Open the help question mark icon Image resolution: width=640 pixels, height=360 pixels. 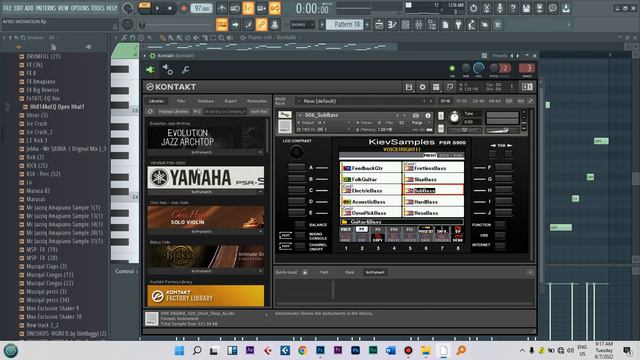513,8
